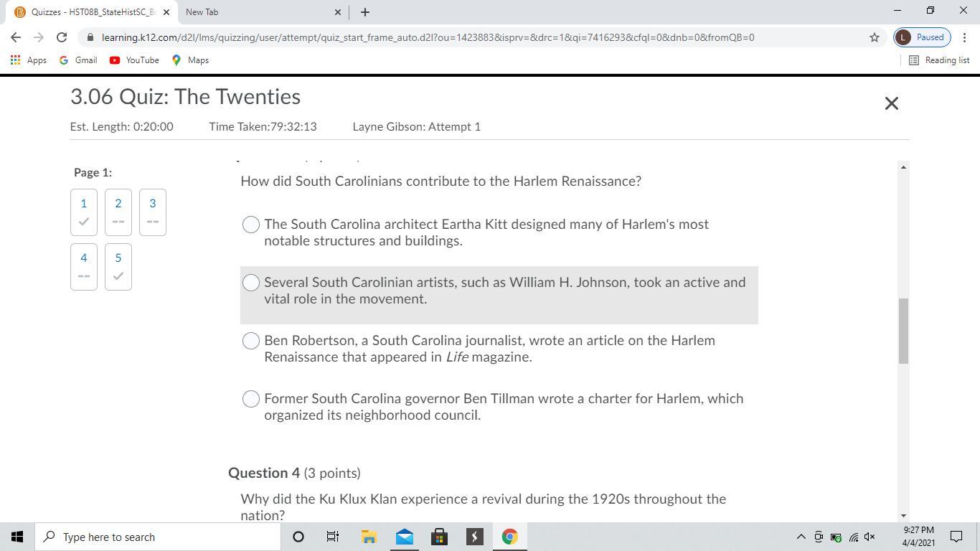Viewport: 980px width, 551px height.
Task: Click the quiz page vertical scrollbar thumb
Action: [903, 330]
